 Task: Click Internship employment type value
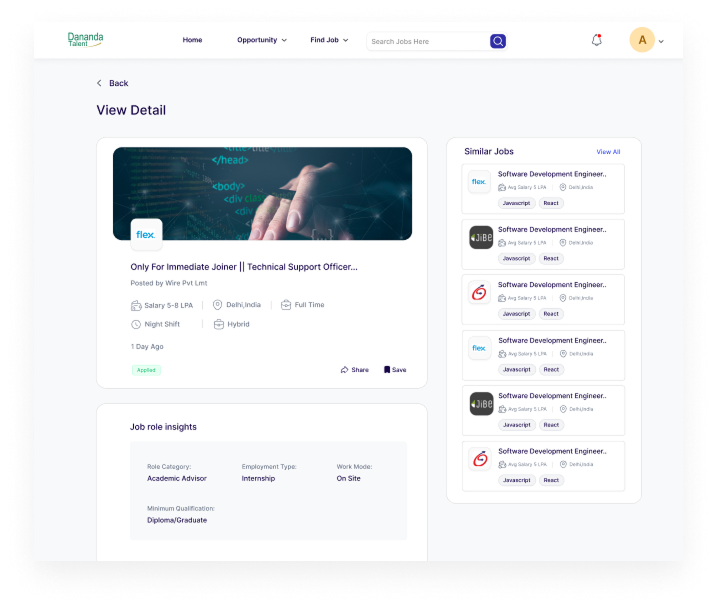pyautogui.click(x=258, y=478)
